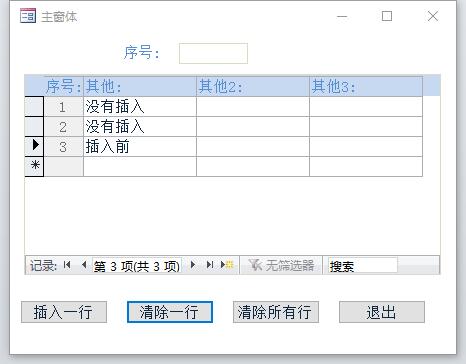Minimize the 主窗体 window
466x364 pixels.
pos(342,16)
